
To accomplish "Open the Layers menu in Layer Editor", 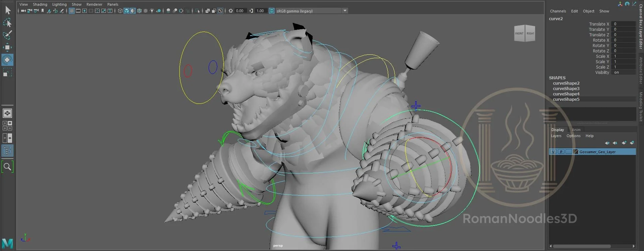I will (556, 136).
